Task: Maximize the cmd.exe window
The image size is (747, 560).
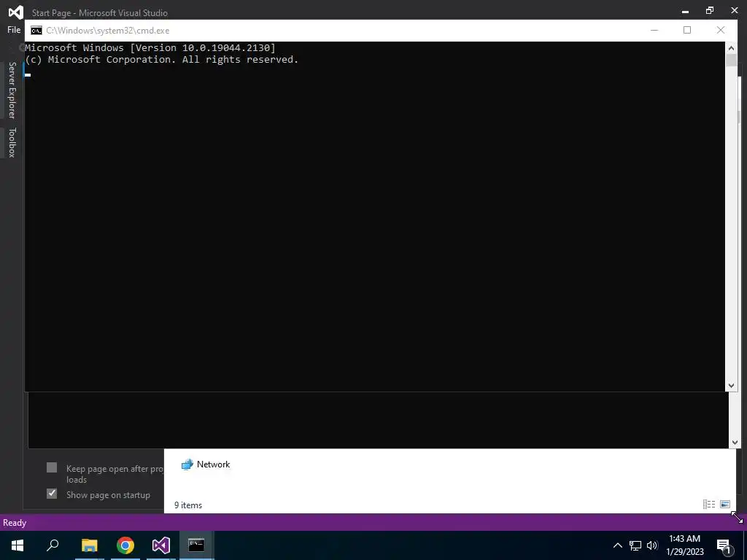Action: click(687, 30)
